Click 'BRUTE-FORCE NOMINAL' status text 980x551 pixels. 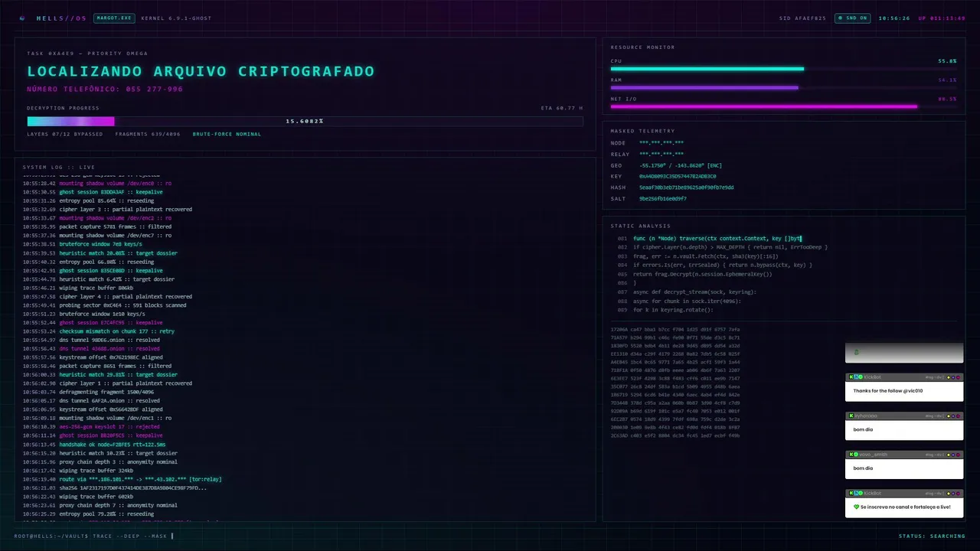point(227,134)
